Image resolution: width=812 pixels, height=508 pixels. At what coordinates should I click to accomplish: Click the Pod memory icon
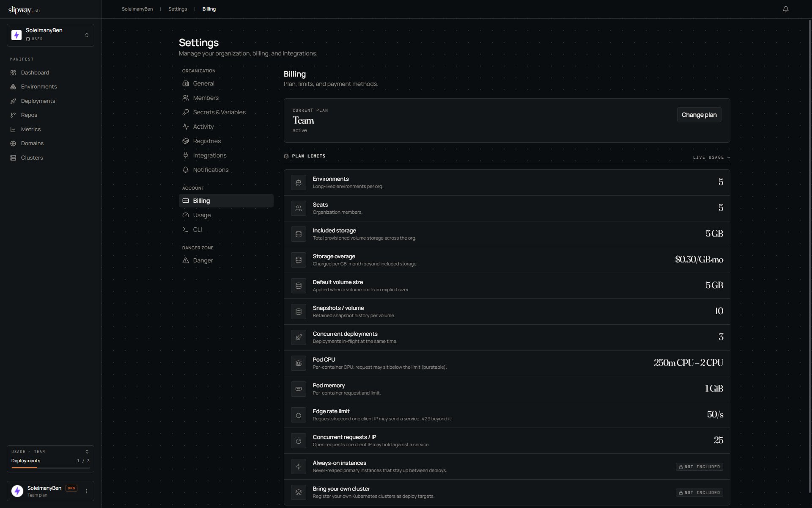tap(299, 389)
